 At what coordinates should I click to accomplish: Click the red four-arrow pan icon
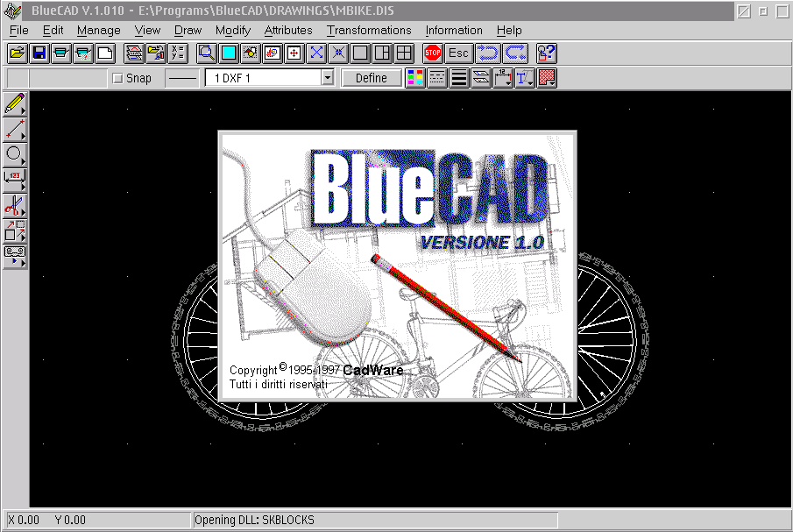click(x=294, y=53)
